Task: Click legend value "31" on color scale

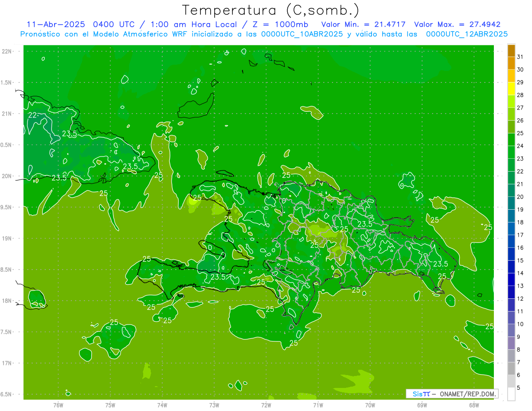Action: pos(520,57)
